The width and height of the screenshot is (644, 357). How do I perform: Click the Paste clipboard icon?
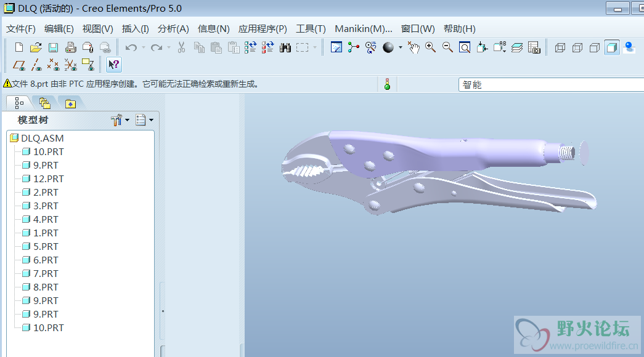pyautogui.click(x=216, y=47)
